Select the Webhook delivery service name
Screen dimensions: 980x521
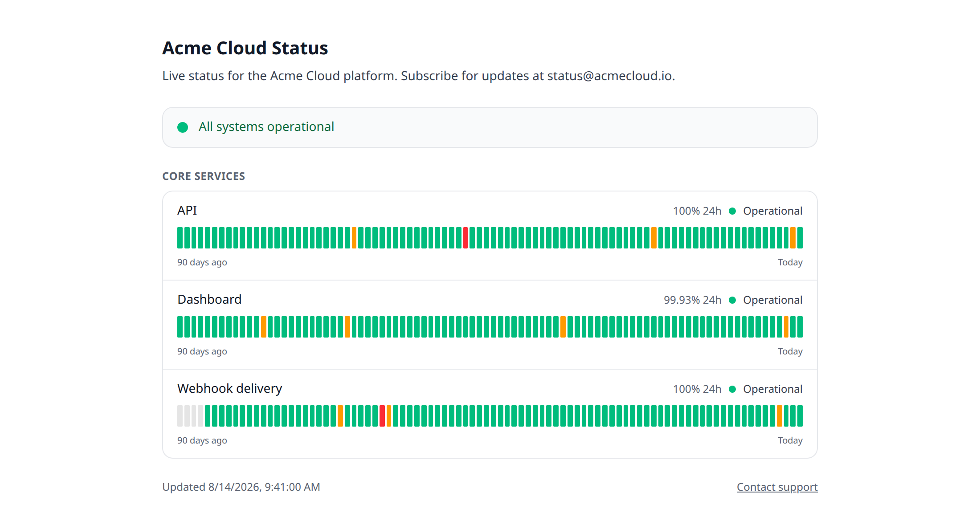click(x=229, y=389)
